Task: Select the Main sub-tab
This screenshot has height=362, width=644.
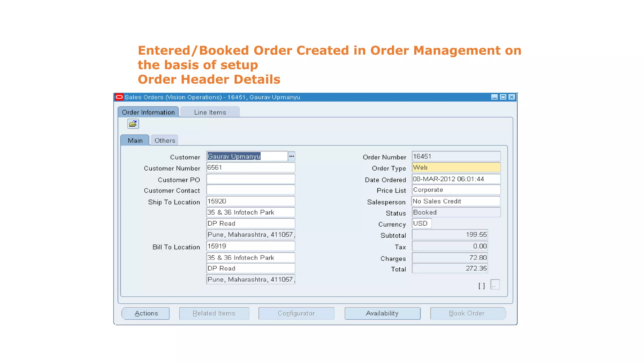Action: pos(135,140)
